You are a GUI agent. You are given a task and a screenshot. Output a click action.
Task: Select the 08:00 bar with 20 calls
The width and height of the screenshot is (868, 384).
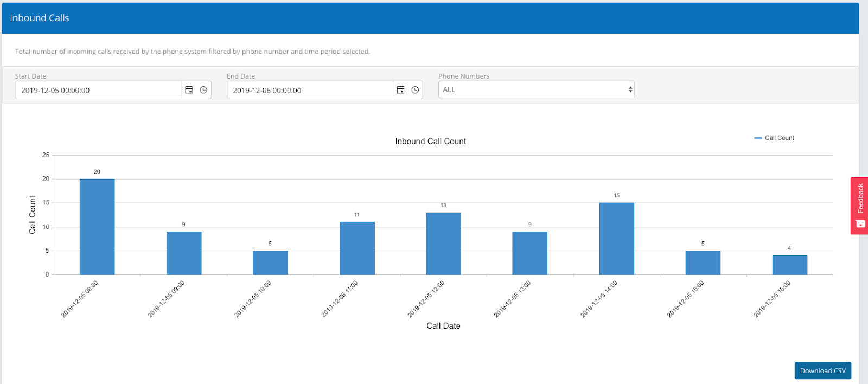[97, 227]
